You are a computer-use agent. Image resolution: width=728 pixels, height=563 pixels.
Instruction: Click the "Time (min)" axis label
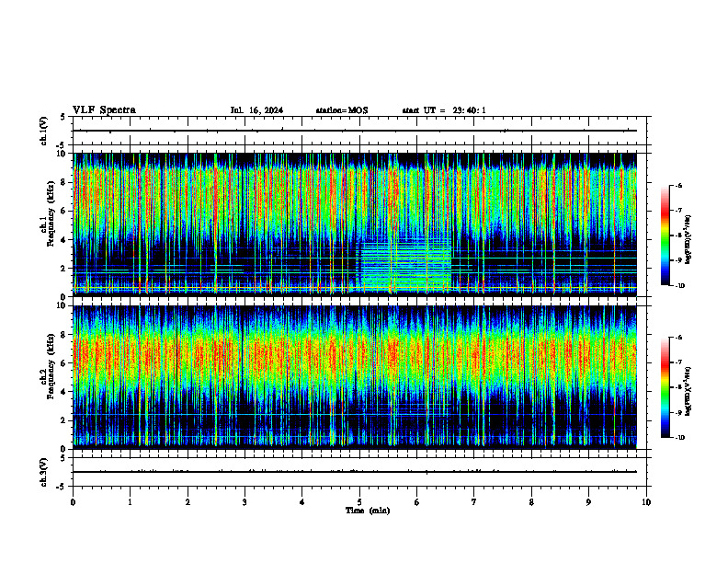368,511
